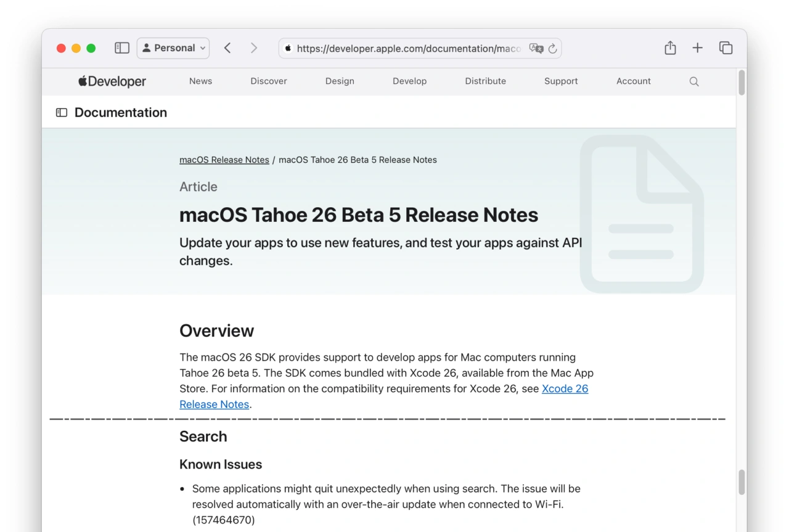Select Develop in the navigation bar
Image resolution: width=789 pixels, height=532 pixels.
(x=409, y=81)
